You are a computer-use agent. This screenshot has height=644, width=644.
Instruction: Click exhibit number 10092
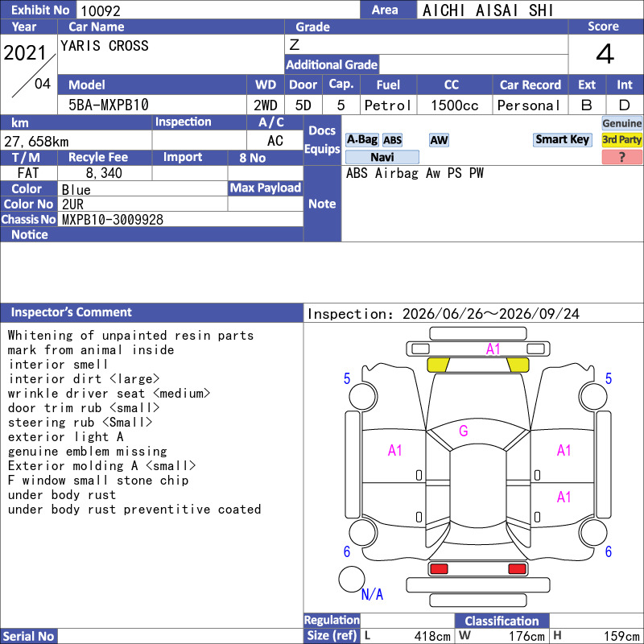point(101,11)
